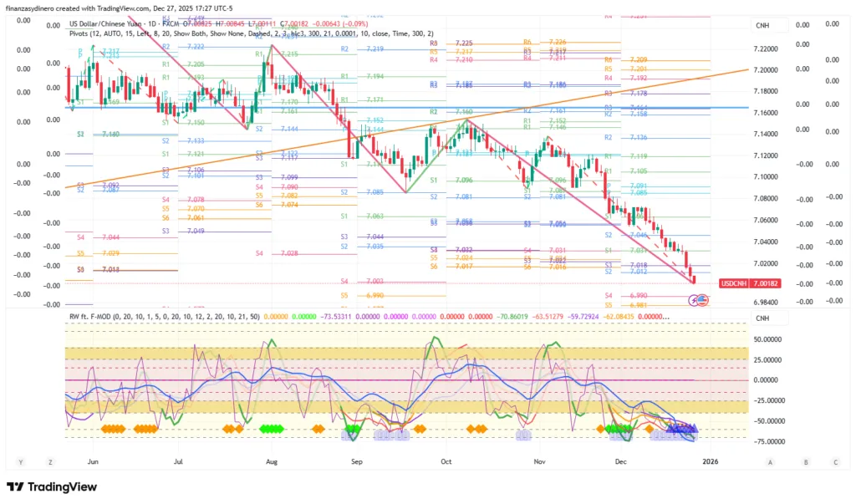The width and height of the screenshot is (856, 504).
Task: Click the B scale marker icon
Action: (x=806, y=461)
